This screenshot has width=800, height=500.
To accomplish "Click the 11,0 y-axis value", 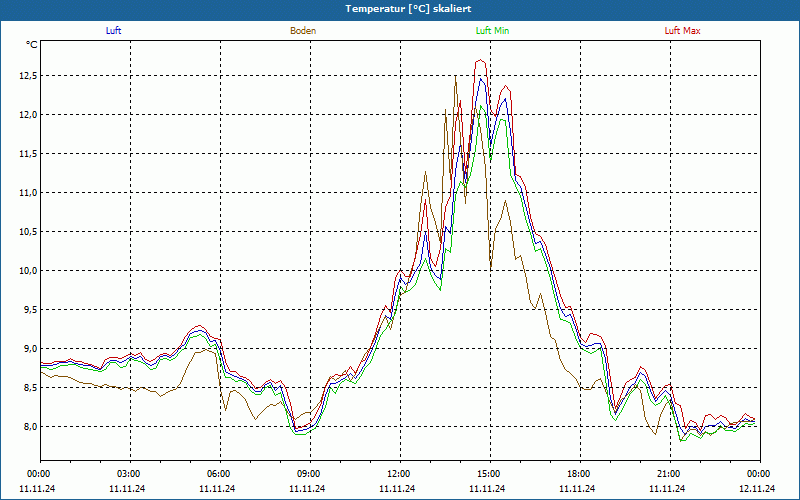I will 29,193.
